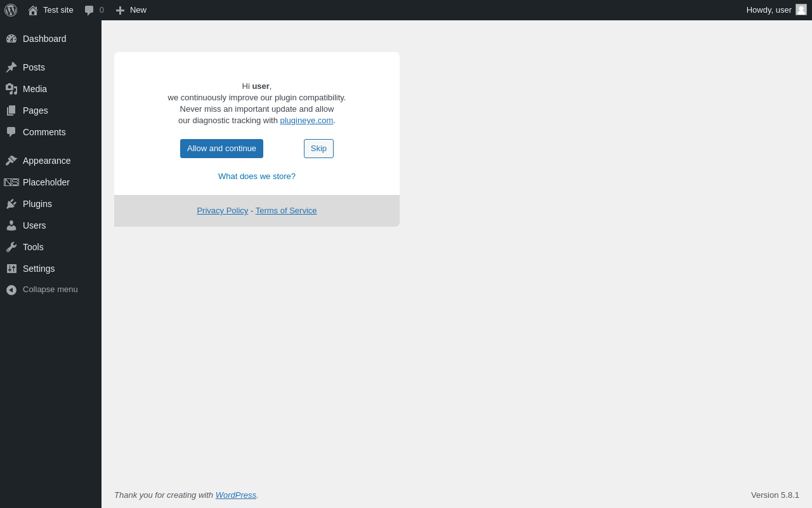Screen dimensions: 812x508
Task: Click the Pages stacked sheets icon
Action: [11, 110]
